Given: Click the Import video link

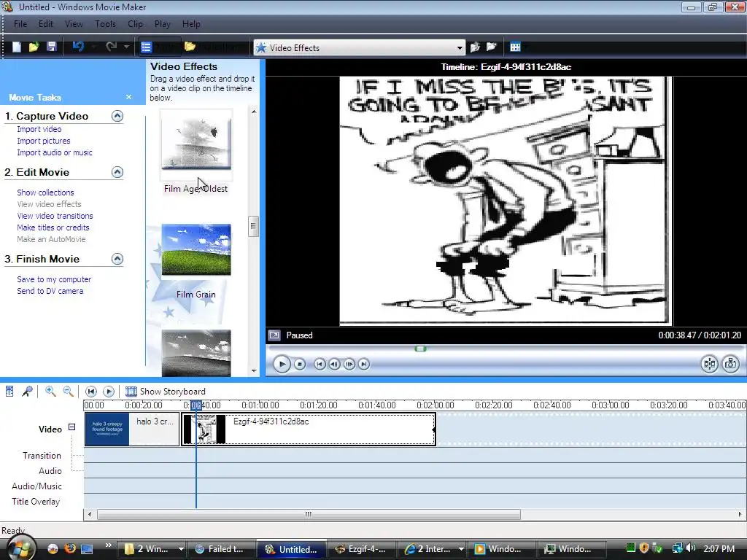Looking at the screenshot, I should tap(39, 129).
